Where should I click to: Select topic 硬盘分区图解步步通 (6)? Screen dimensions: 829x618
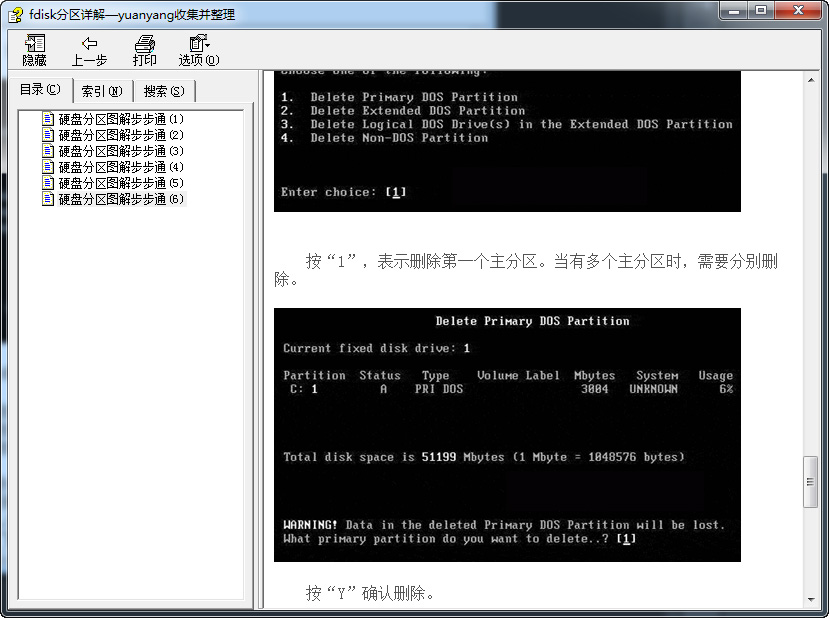(x=121, y=199)
